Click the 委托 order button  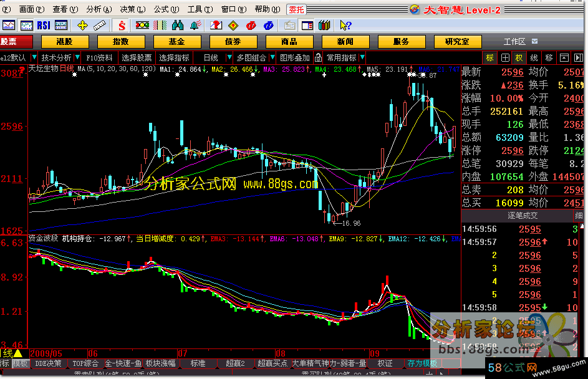click(x=296, y=9)
